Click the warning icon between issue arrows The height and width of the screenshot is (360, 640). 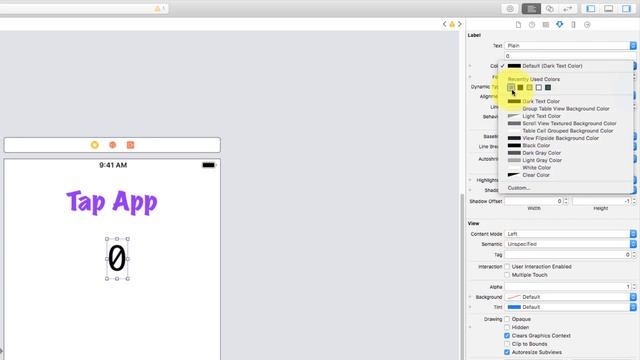click(x=452, y=24)
